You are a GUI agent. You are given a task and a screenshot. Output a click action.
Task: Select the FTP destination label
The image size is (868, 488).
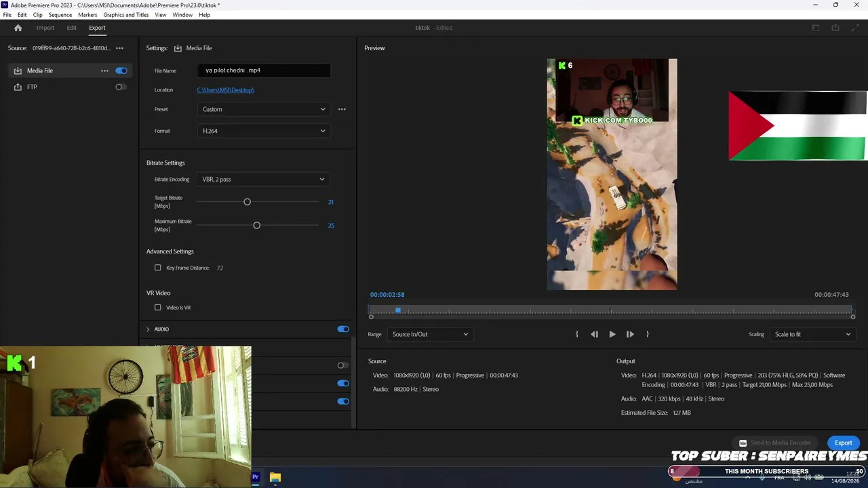(x=32, y=87)
